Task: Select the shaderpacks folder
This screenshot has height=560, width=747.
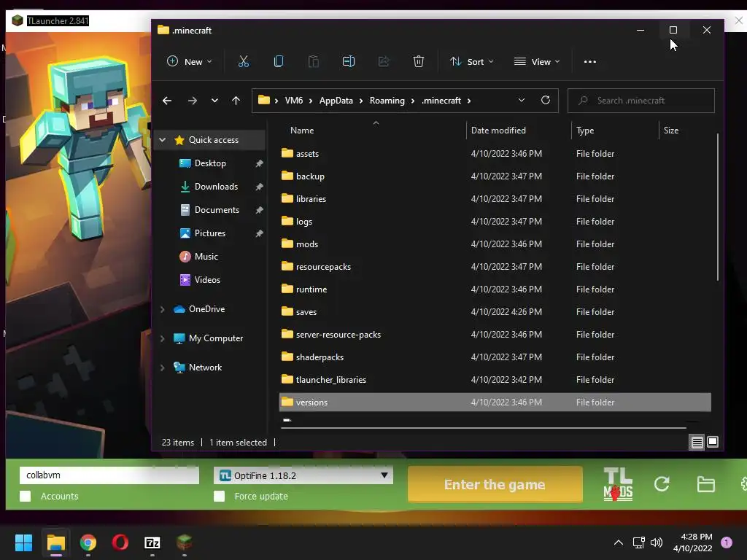Action: [495, 357]
